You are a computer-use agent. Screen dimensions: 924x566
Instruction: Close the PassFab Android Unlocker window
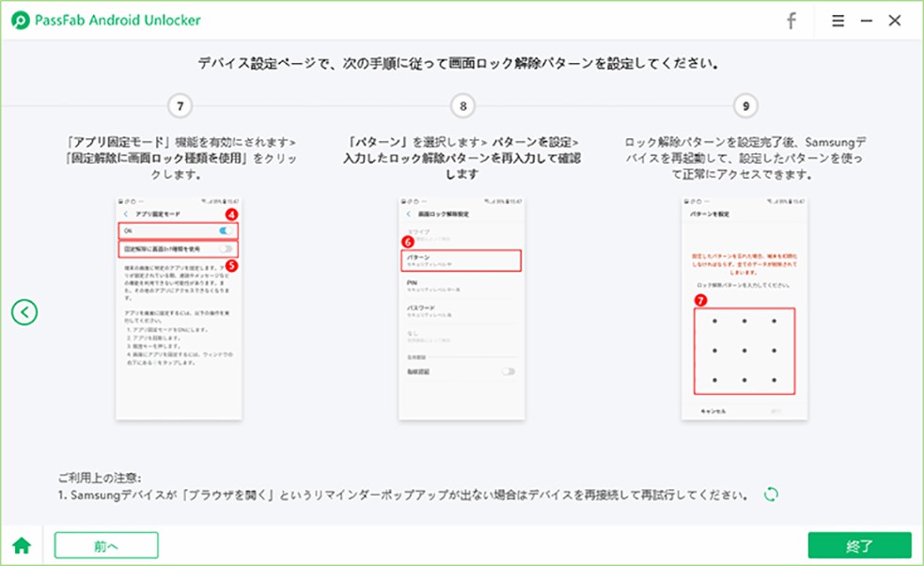click(895, 21)
